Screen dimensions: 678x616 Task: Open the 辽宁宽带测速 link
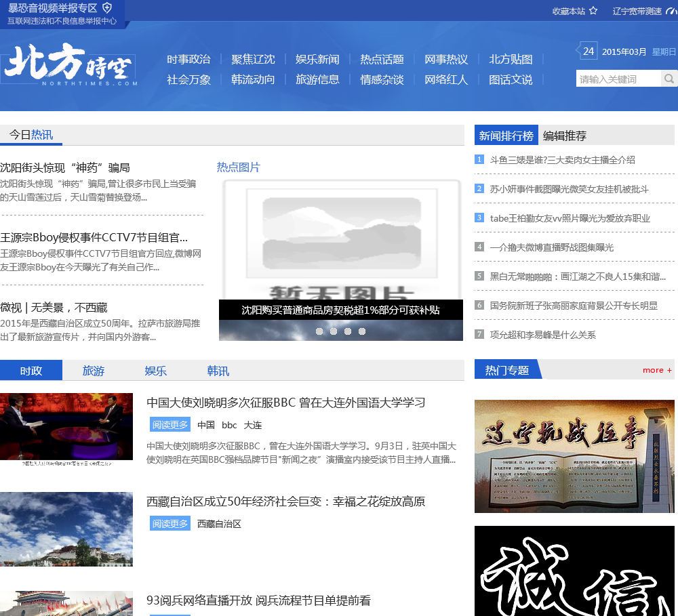[x=637, y=12]
